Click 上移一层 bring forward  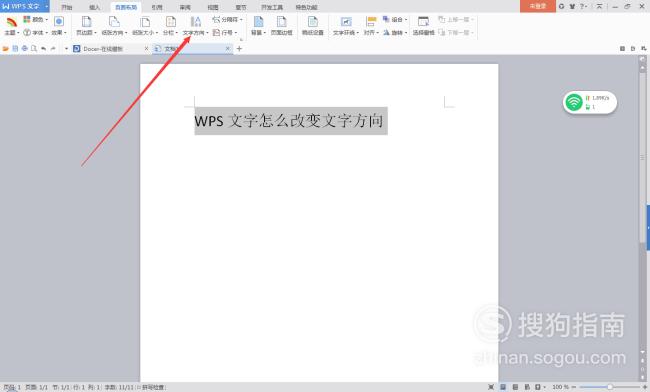click(x=456, y=19)
